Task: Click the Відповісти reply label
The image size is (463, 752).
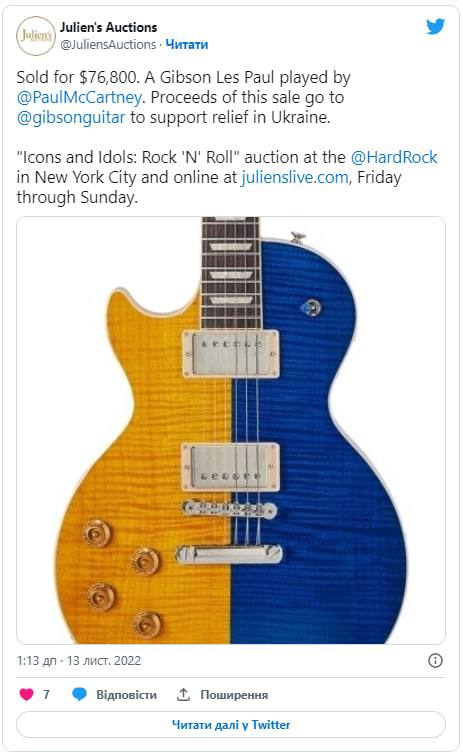Action: click(127, 694)
